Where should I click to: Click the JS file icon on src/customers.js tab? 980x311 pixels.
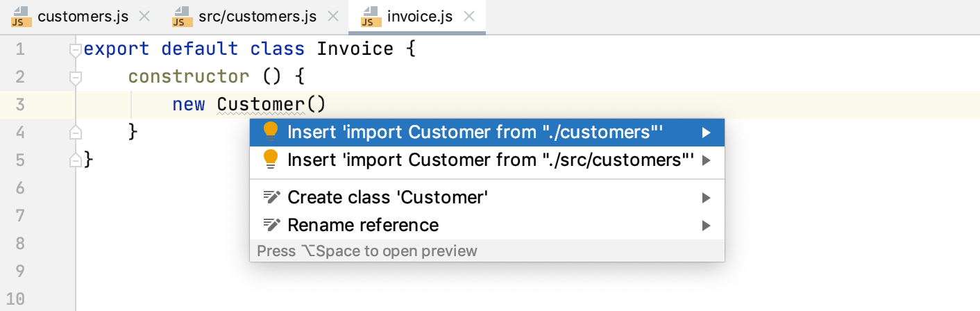point(182,17)
